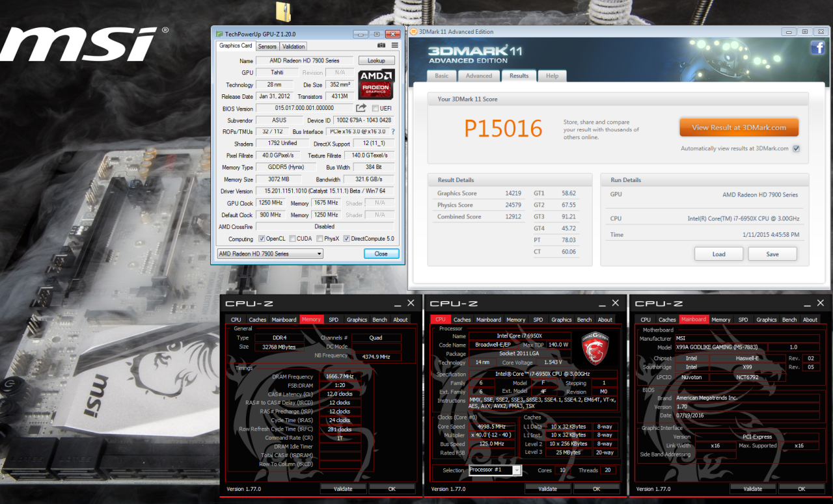Click the Device ID 1002 679A field
This screenshot has height=504, width=833.
(x=364, y=120)
